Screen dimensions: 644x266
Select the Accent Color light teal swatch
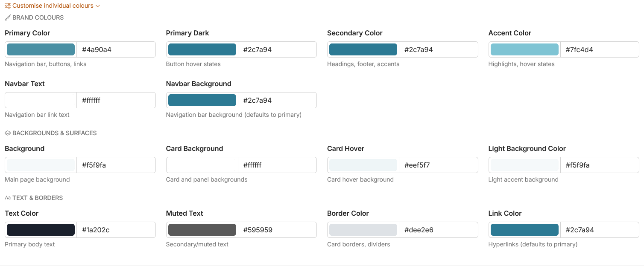524,49
